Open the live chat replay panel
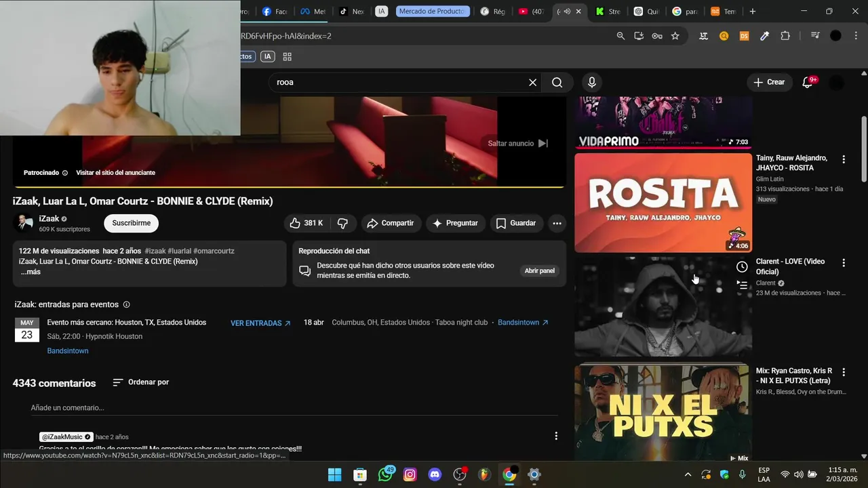Image resolution: width=868 pixels, height=488 pixels. point(539,270)
